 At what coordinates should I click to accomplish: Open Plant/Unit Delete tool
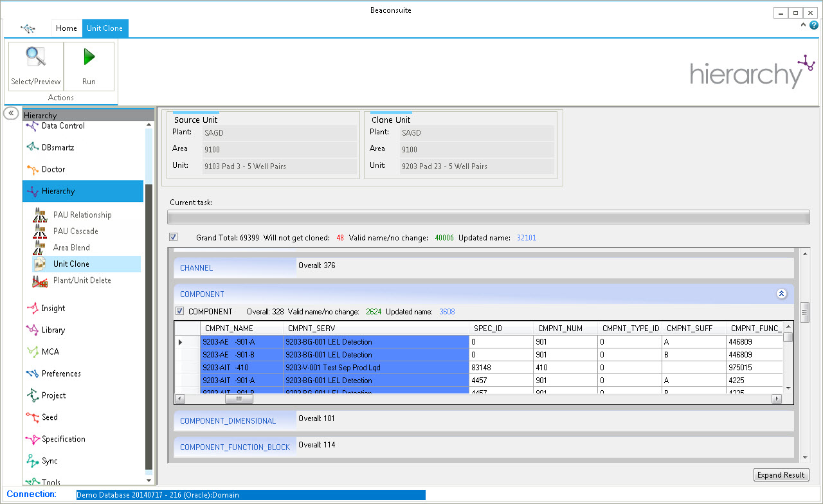pyautogui.click(x=82, y=280)
